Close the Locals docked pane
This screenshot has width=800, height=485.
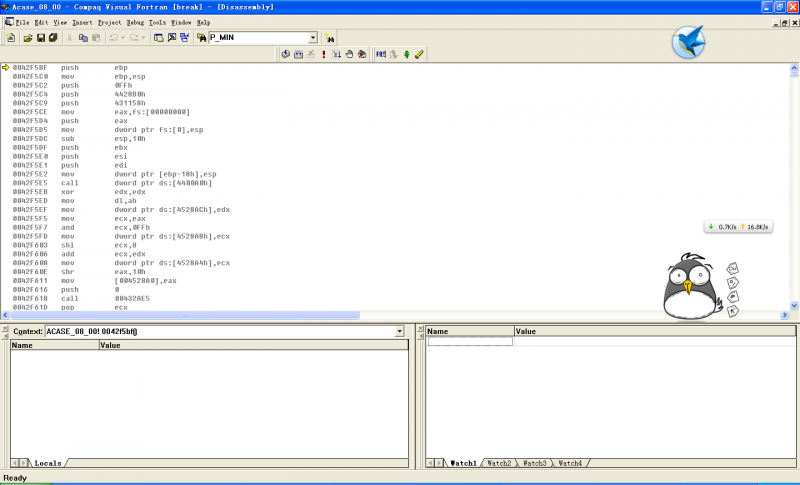[x=5, y=328]
